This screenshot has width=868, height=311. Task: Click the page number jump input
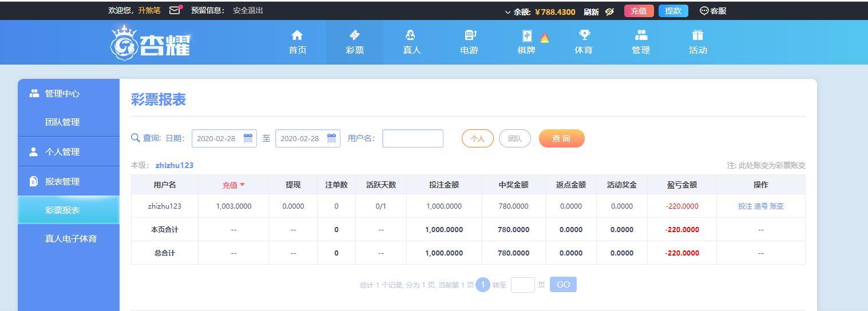coord(523,285)
